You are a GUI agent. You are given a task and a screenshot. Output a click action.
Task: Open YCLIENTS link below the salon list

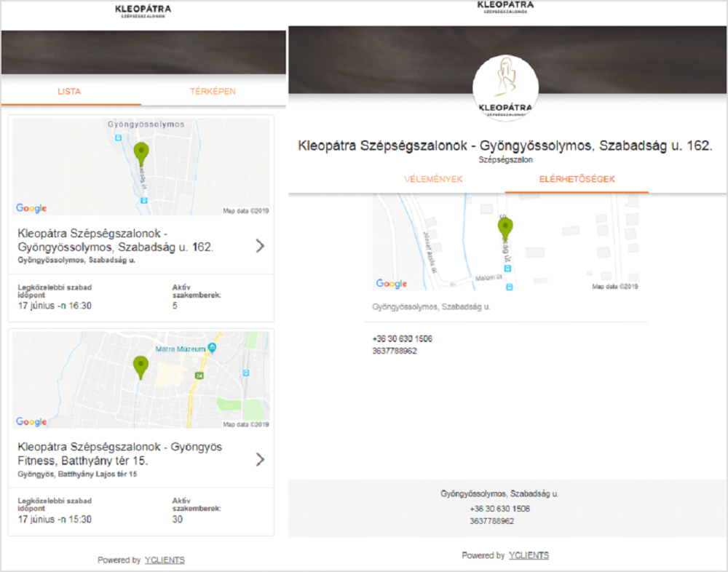click(x=165, y=560)
